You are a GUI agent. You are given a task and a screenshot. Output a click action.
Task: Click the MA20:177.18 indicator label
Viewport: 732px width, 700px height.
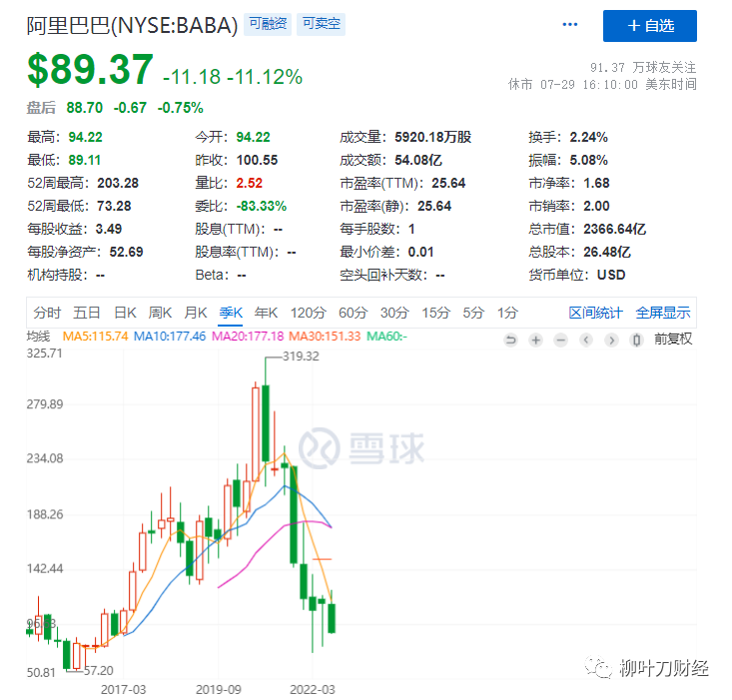248,336
